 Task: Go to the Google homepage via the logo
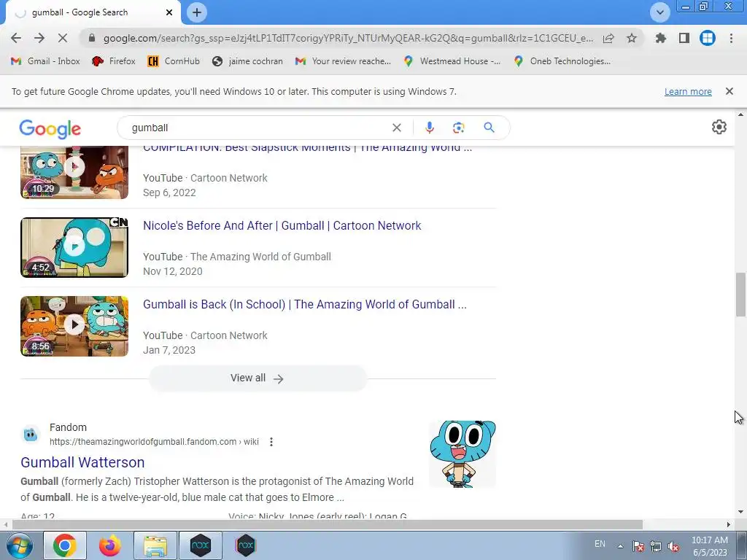click(x=50, y=128)
